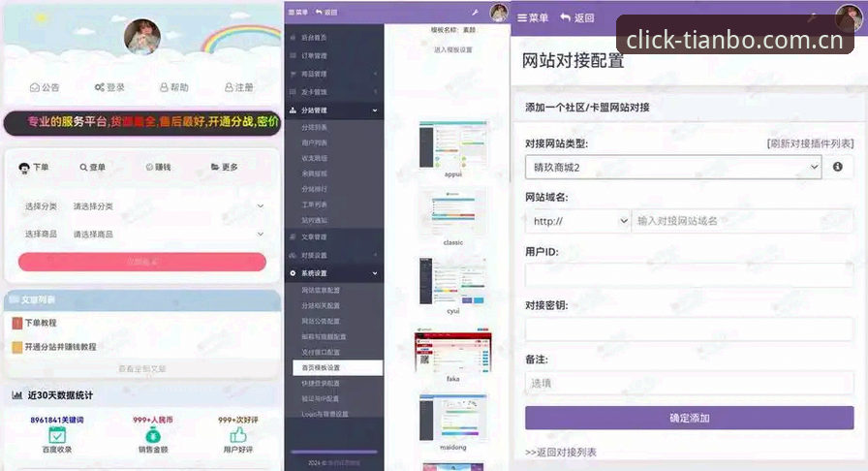Click the pink submit order button

point(142,262)
